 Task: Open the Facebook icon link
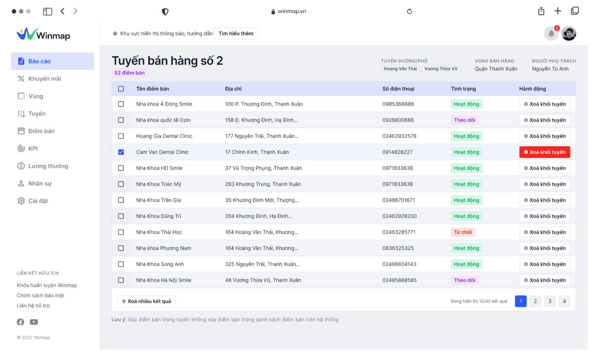[20, 322]
